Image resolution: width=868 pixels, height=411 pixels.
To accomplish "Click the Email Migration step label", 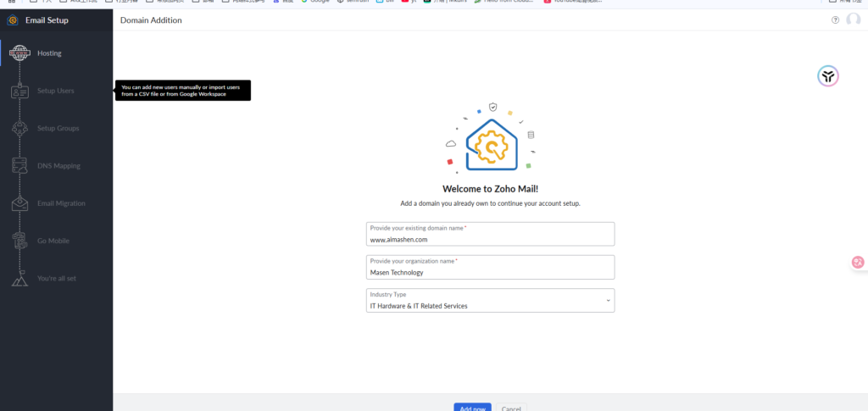I will tap(61, 203).
